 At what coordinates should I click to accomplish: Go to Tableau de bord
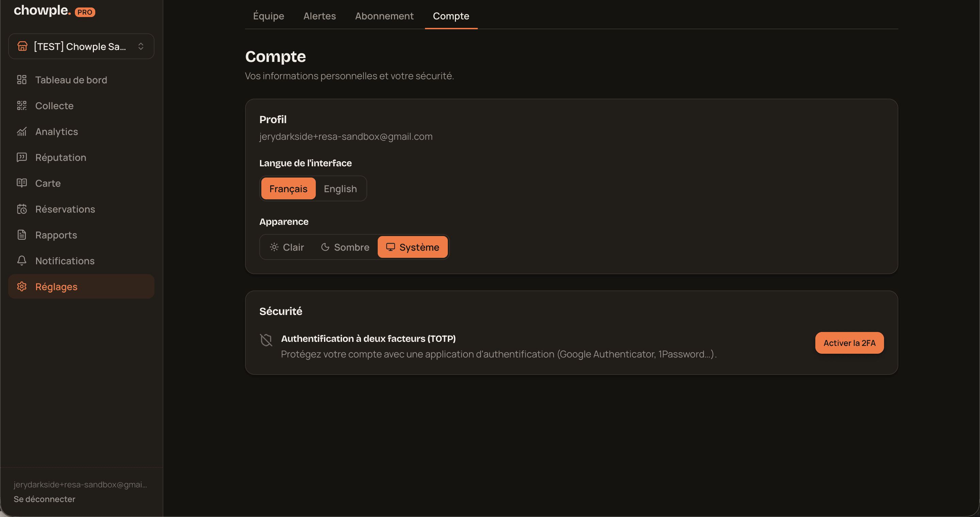81,80
